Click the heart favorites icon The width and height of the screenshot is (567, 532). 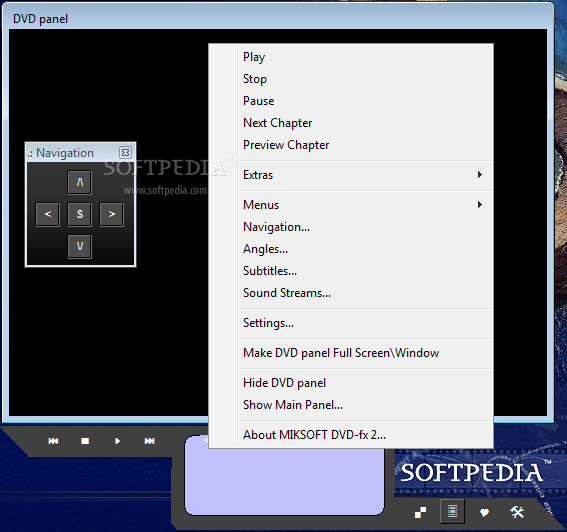point(484,512)
